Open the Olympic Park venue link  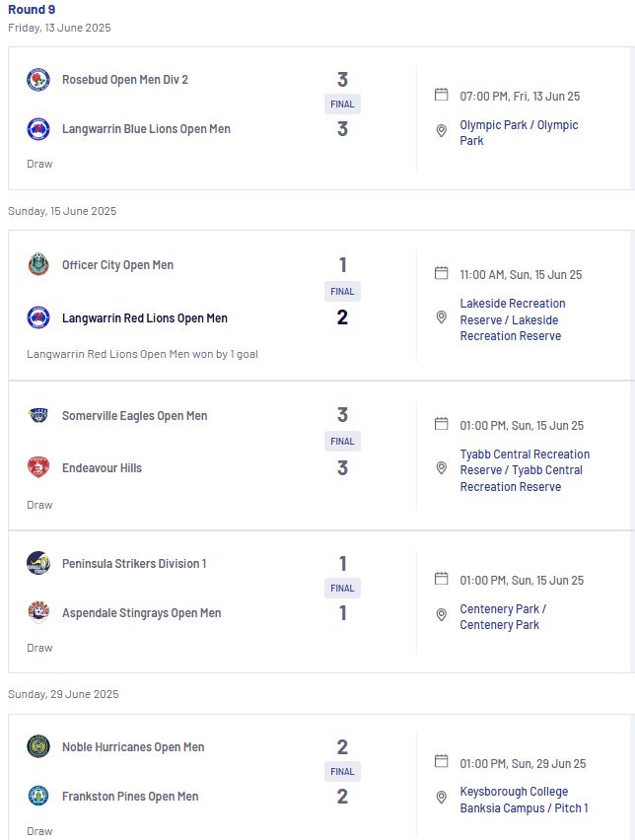pos(519,132)
